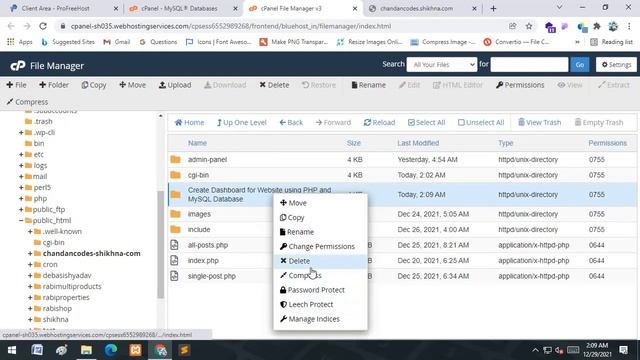Create a new Folder from toolbar
This screenshot has width=640, height=360.
[54, 85]
